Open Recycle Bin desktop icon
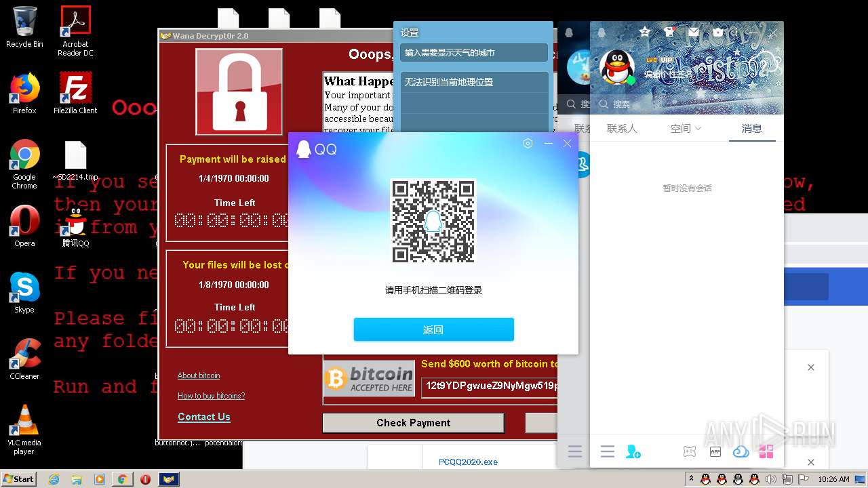This screenshot has height=488, width=868. 24,27
